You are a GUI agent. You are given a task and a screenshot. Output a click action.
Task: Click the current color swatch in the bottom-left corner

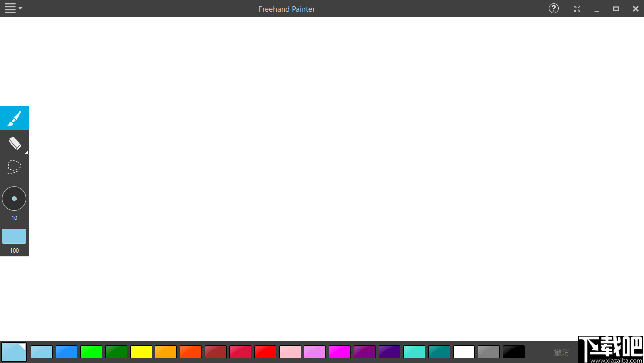14,352
